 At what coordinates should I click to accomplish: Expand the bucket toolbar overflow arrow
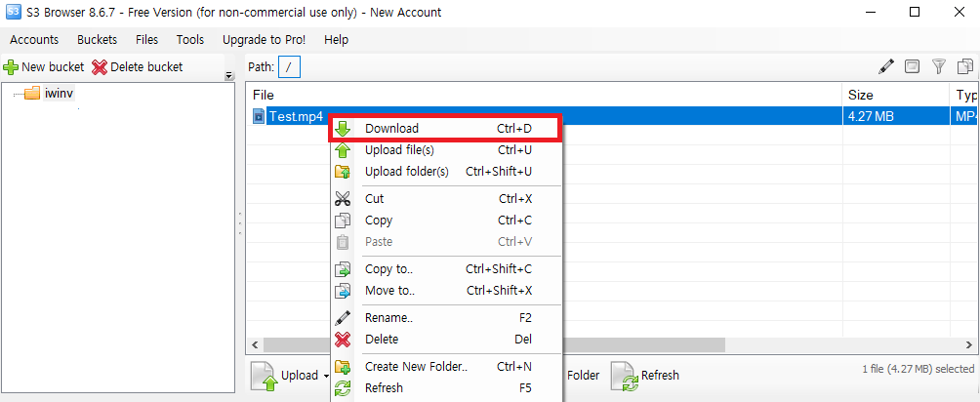[x=228, y=76]
